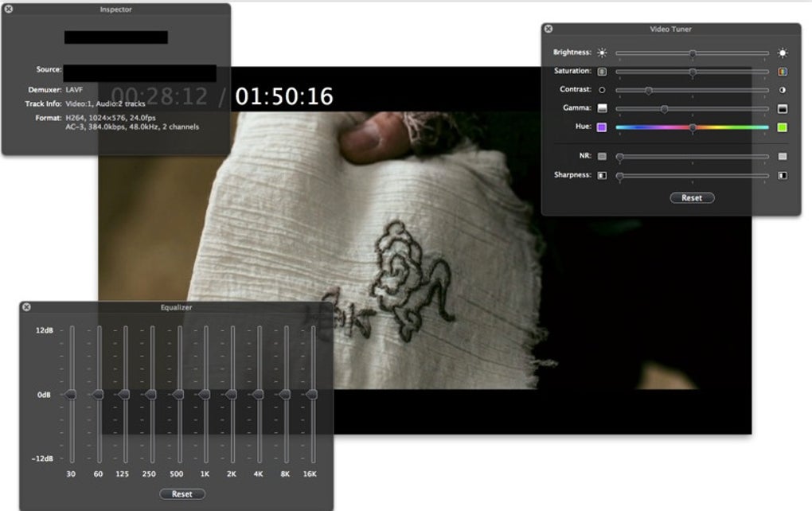Click the video playback area
The height and width of the screenshot is (511, 812).
(x=424, y=250)
